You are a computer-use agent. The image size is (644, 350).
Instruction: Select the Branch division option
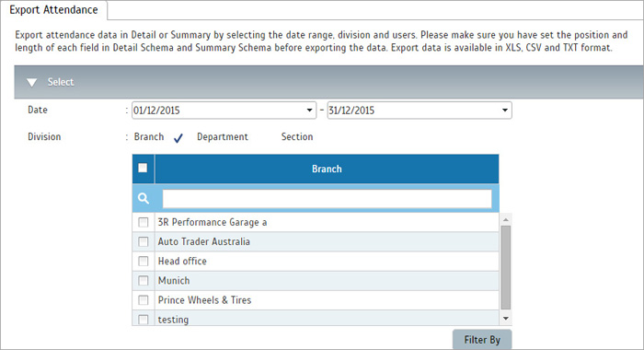[x=149, y=137]
